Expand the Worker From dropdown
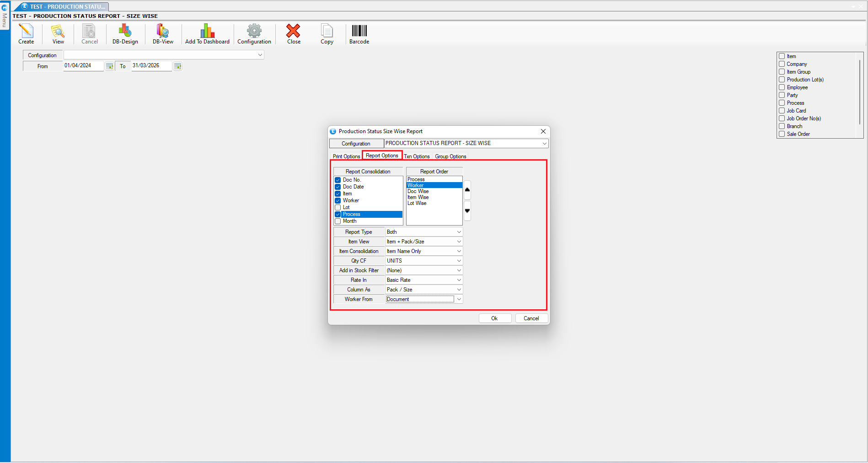Image resolution: width=868 pixels, height=463 pixels. coord(459,299)
